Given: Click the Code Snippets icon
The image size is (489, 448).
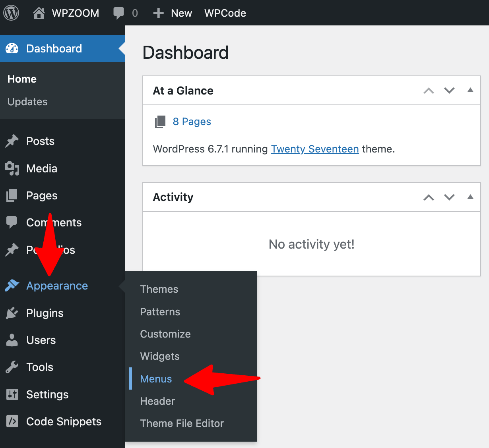Looking at the screenshot, I should (x=12, y=421).
